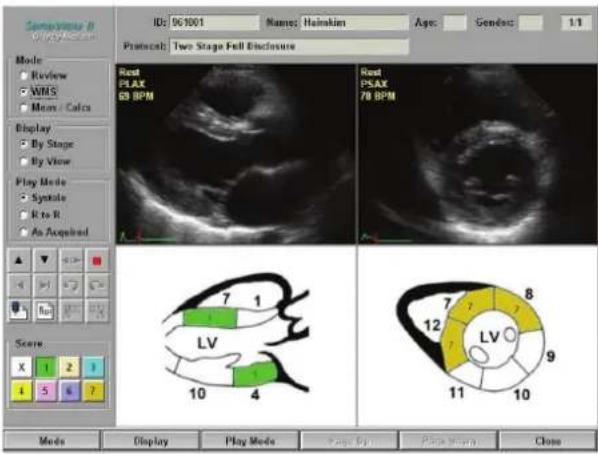Click green upper septal segment in PLAX diagram
Viewport: 598px width, 454px height.
(210, 318)
